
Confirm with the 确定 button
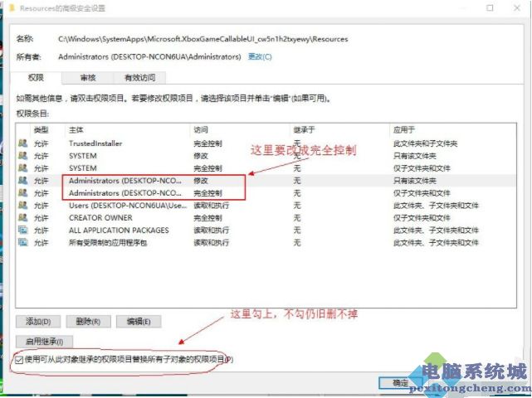[400, 383]
